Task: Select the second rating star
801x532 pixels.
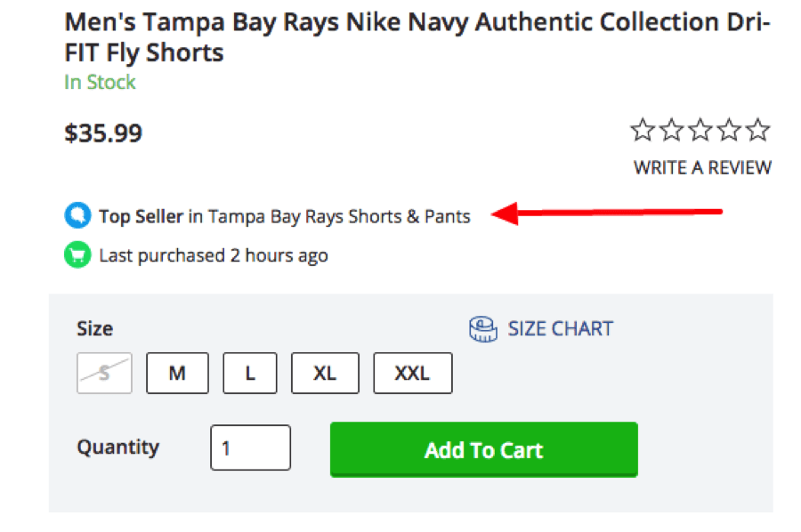Action: click(x=671, y=130)
